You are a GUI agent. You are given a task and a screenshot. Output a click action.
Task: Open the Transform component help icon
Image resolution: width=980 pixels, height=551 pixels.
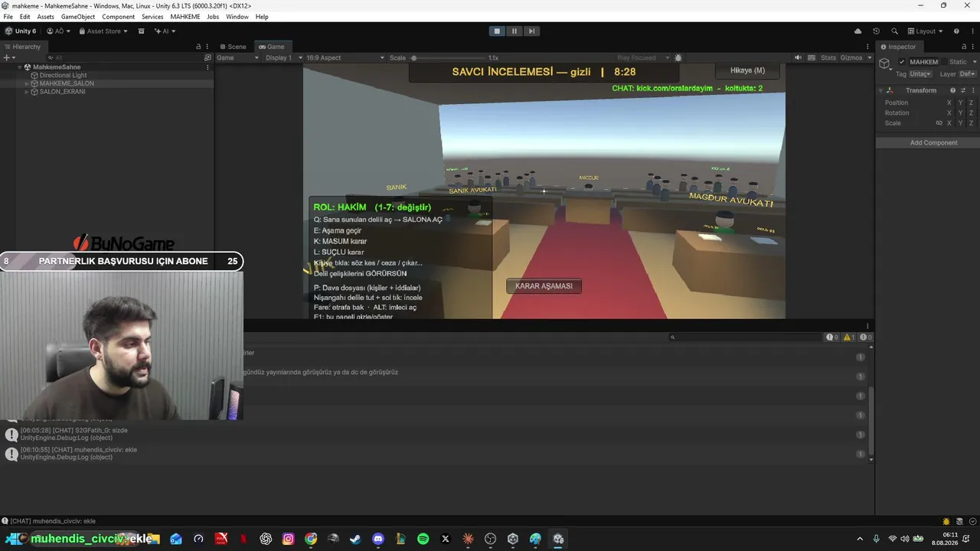point(952,90)
